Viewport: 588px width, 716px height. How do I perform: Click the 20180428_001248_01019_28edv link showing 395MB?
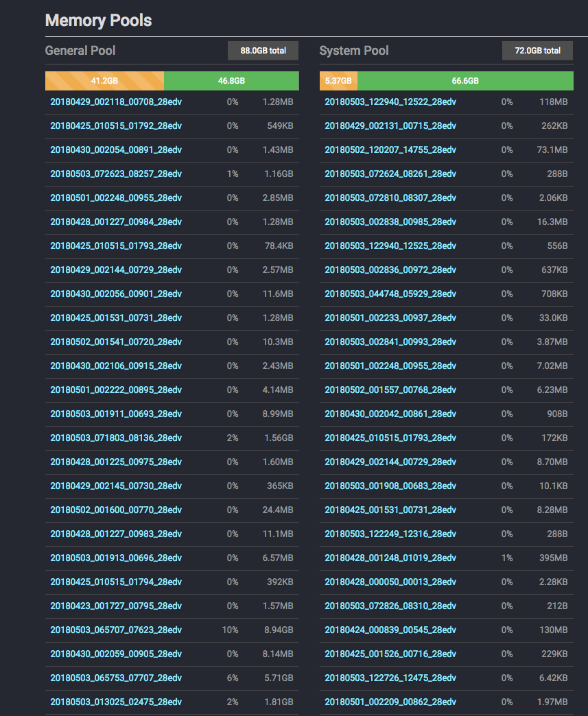[388, 558]
